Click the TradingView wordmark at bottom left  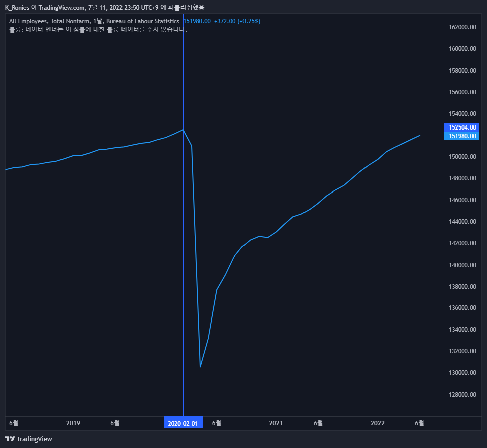coord(34,439)
